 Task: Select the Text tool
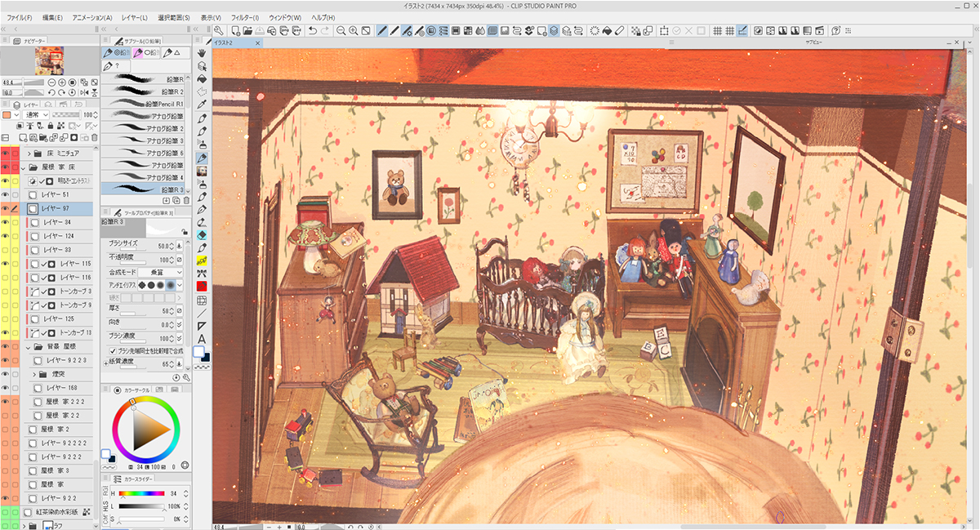coord(202,339)
